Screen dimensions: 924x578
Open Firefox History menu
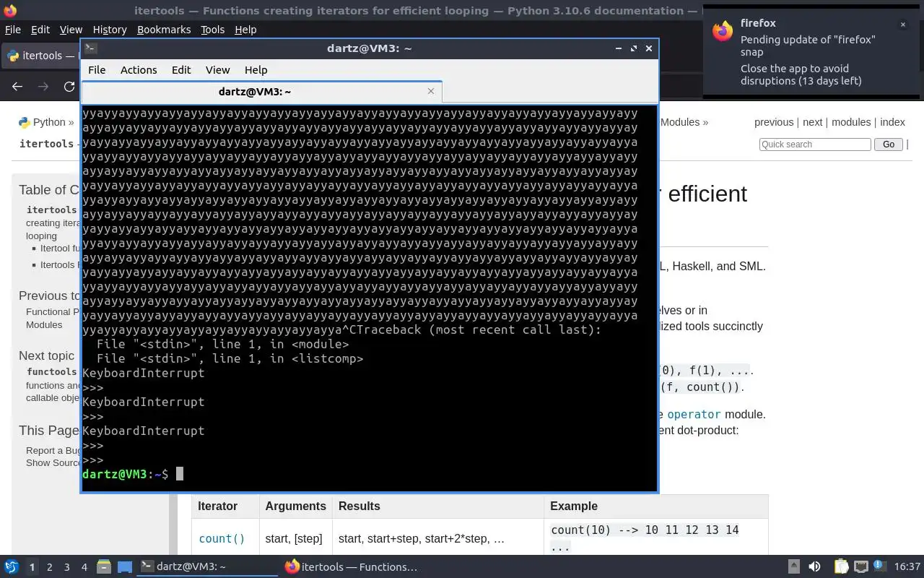(x=110, y=30)
